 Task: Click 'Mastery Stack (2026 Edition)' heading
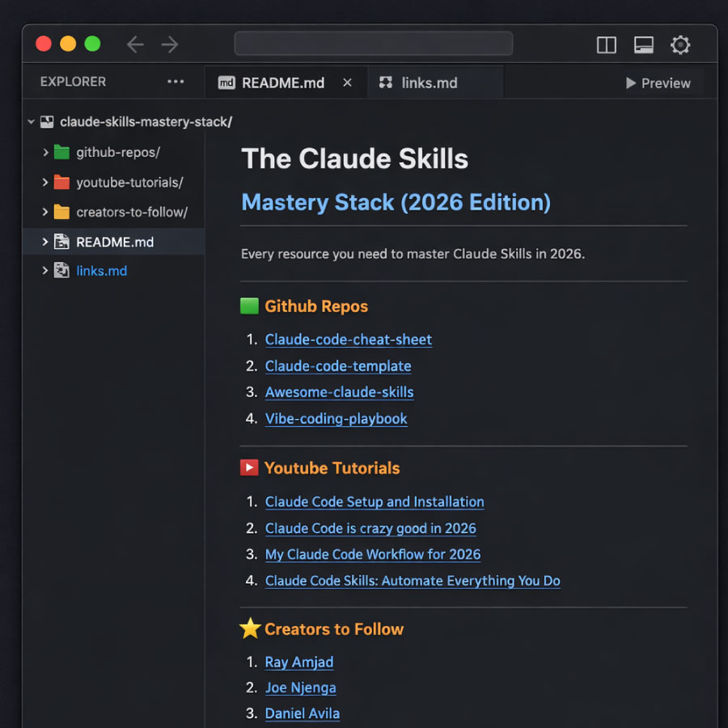tap(396, 202)
